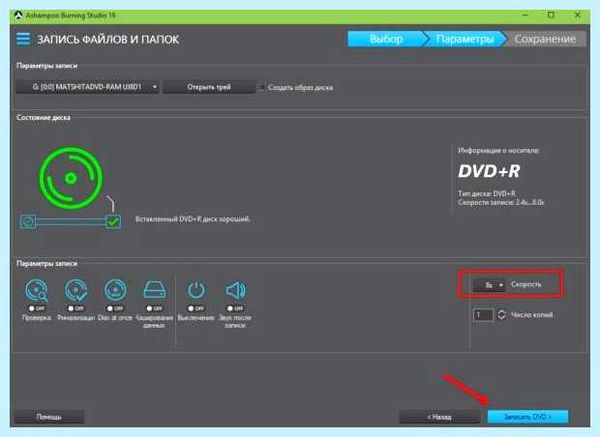Maximize the Ashampoo Burning Studio window
The height and width of the screenshot is (437, 600).
pos(551,15)
